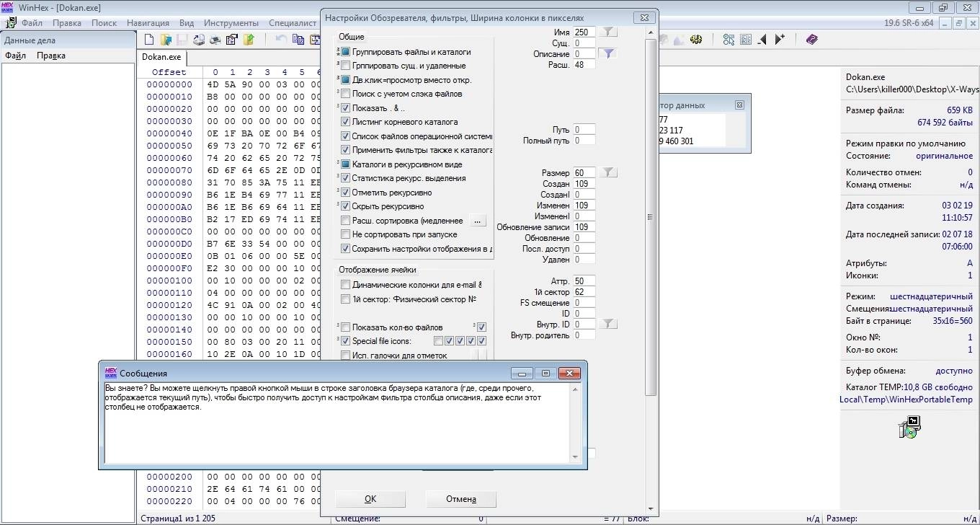Viewport: 980px width, 525px height.
Task: Click the Расш. width field
Action: click(584, 64)
